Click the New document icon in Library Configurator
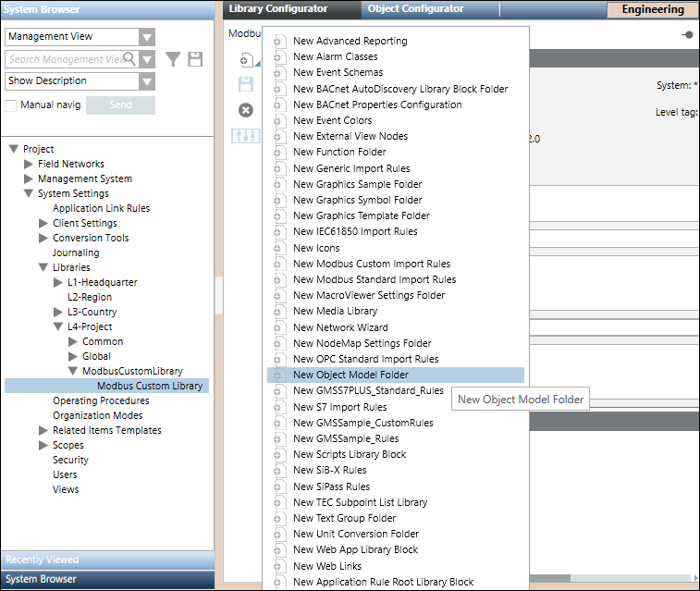This screenshot has width=700, height=591. (x=246, y=60)
